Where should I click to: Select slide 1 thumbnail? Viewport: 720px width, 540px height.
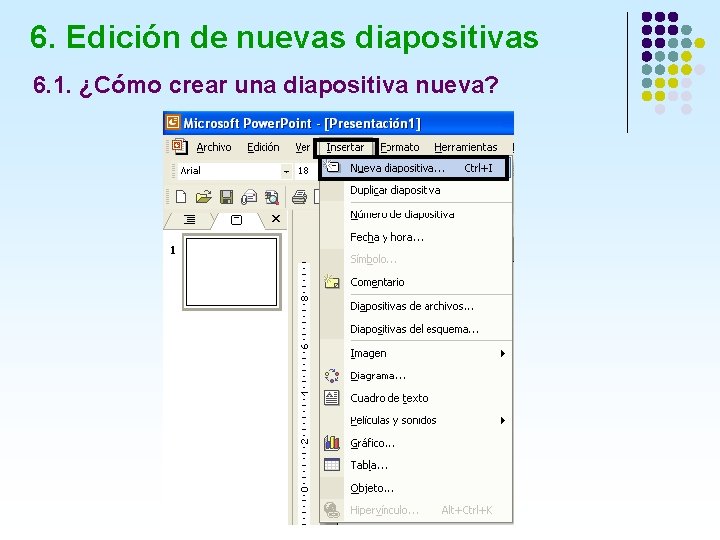point(231,272)
